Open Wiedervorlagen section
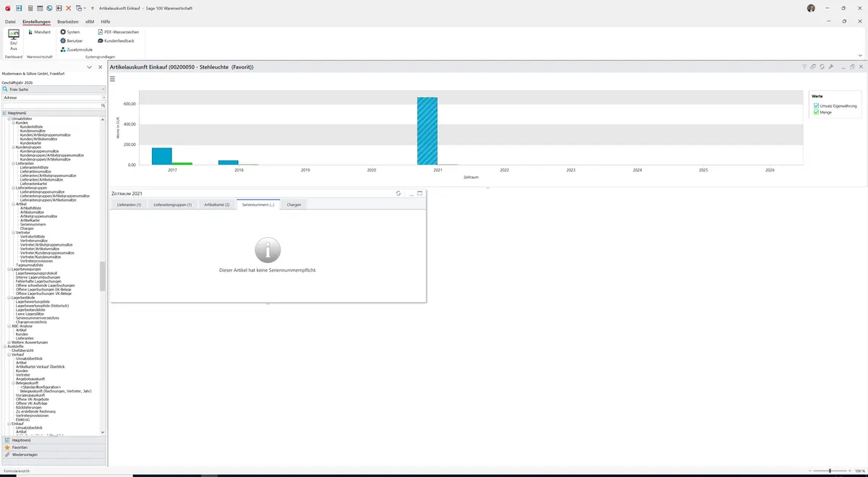This screenshot has width=868, height=477. 54,455
